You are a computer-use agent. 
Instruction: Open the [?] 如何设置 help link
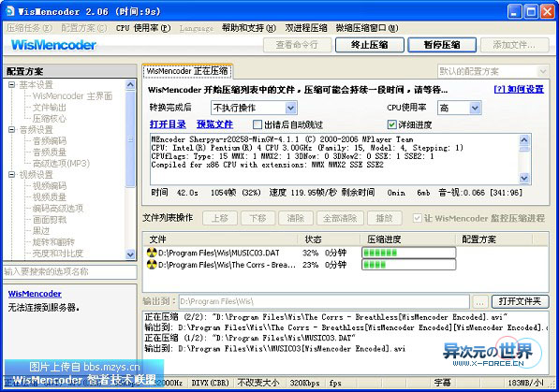click(519, 89)
